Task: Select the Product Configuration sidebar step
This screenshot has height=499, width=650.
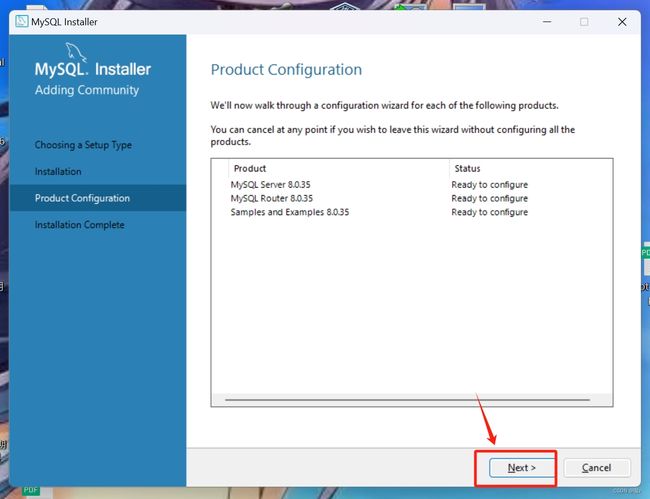Action: [x=98, y=198]
